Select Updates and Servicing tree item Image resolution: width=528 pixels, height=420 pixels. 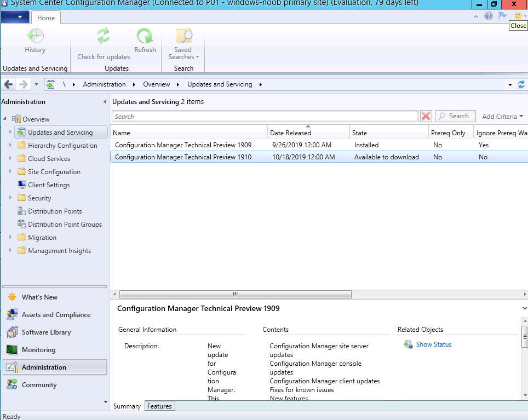[60, 133]
